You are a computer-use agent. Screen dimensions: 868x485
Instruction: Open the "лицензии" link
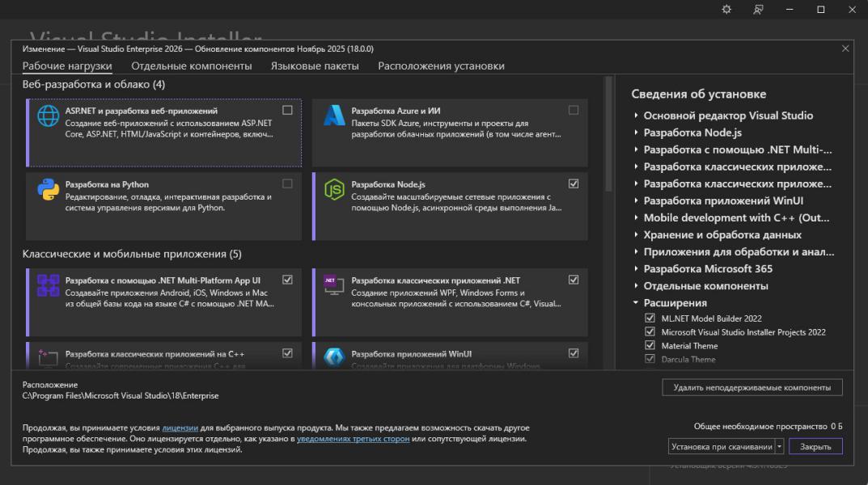180,428
